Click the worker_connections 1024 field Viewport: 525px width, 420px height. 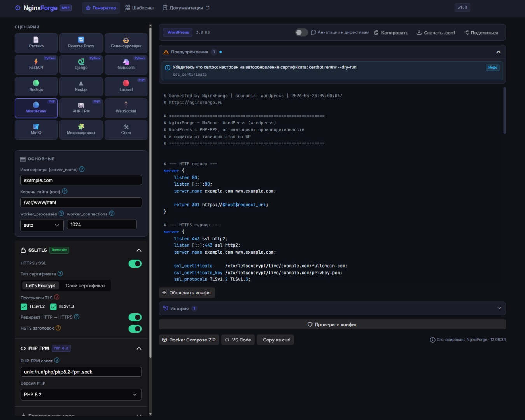tap(102, 224)
